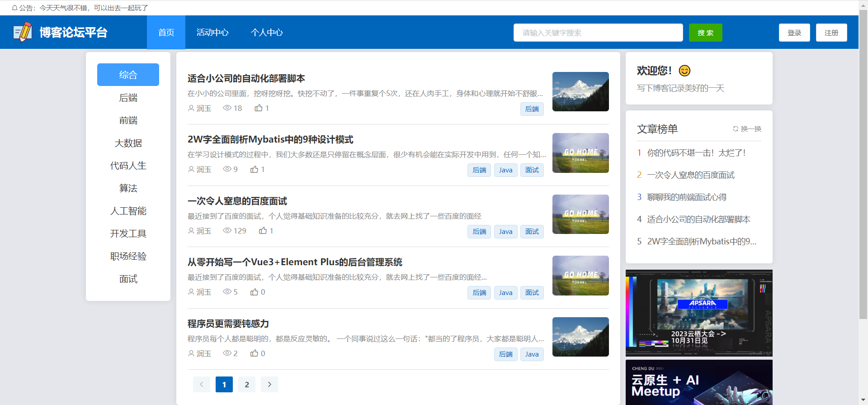The image size is (868, 405).
Task: Like the Vue3+Element Plus article
Action: click(x=255, y=292)
